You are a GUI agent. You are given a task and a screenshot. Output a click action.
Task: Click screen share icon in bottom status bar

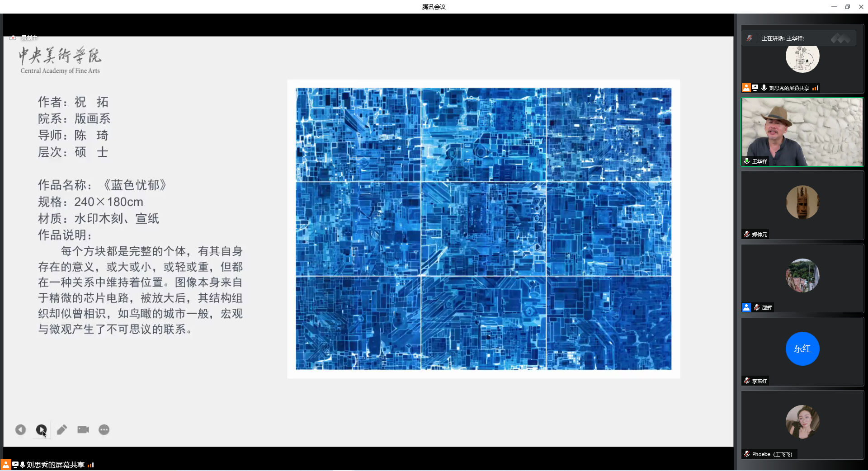(x=15, y=465)
